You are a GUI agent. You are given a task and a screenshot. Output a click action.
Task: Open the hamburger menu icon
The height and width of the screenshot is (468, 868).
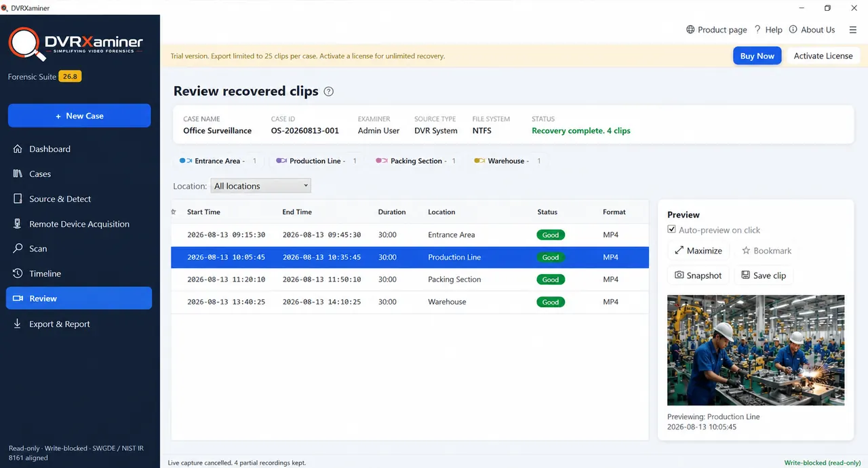(x=853, y=30)
